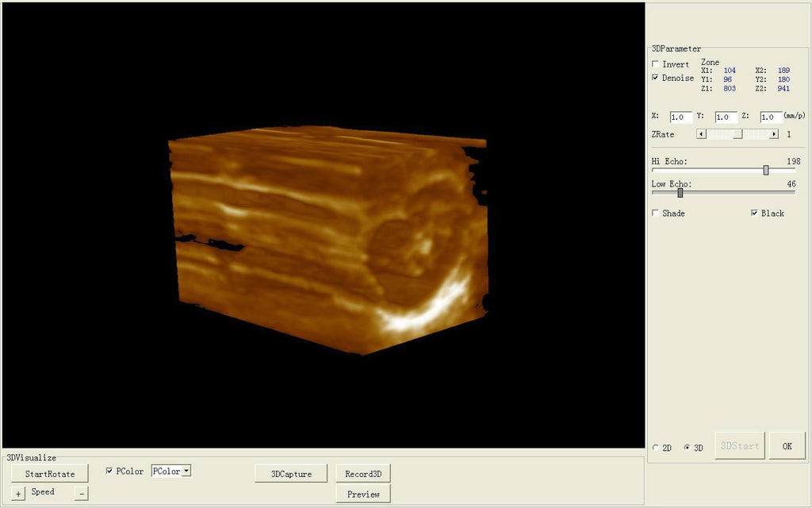Enable the Shade checkbox

[655, 214]
